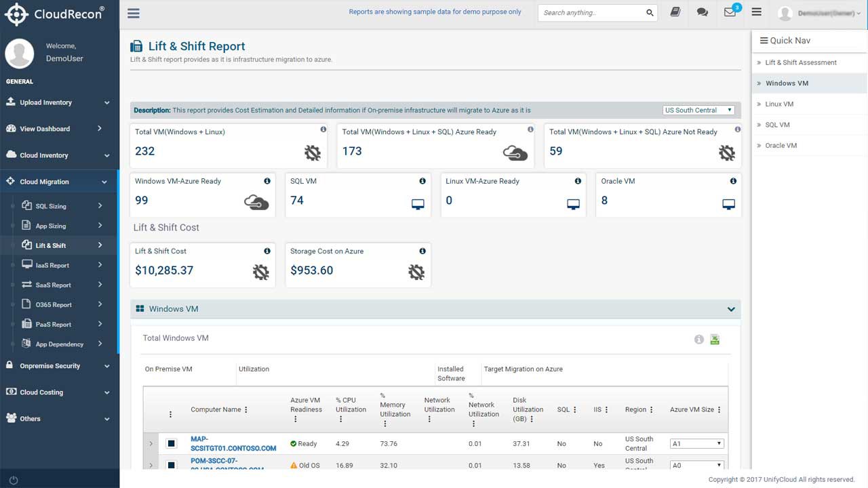Viewport: 868px width, 488px height.
Task: Click the Search anything input field
Action: tap(591, 12)
